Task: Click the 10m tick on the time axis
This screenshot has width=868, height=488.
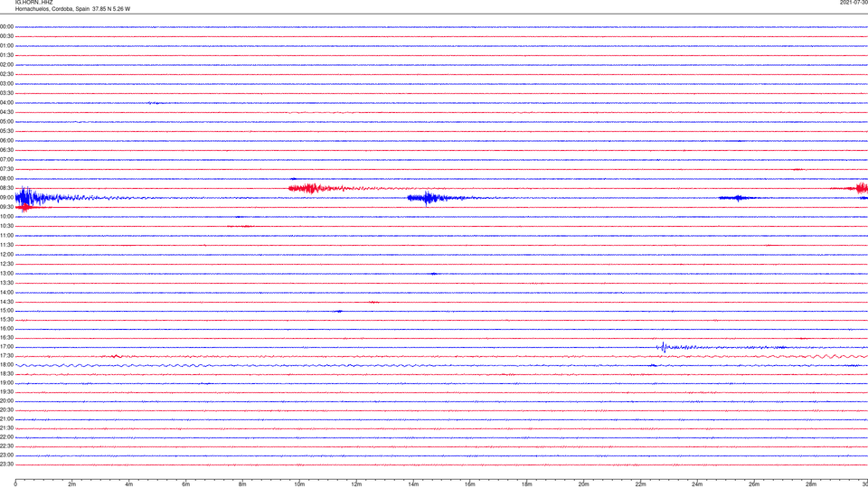Action: coord(299,484)
